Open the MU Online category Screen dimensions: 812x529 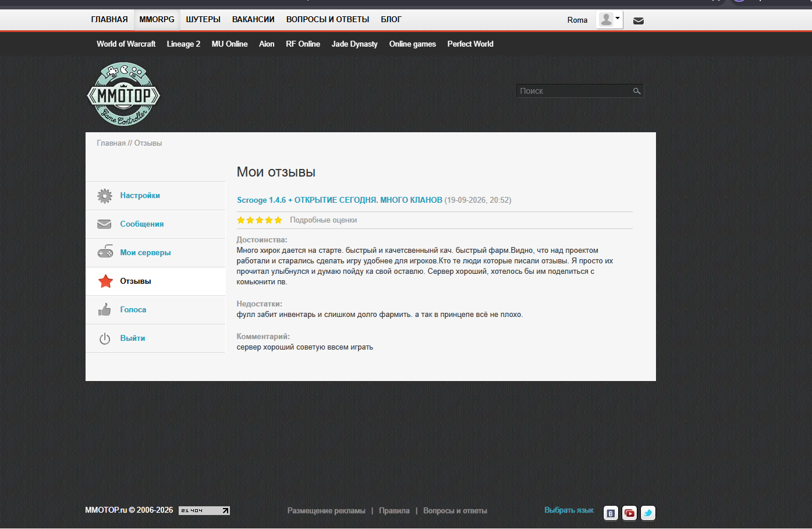pos(229,44)
